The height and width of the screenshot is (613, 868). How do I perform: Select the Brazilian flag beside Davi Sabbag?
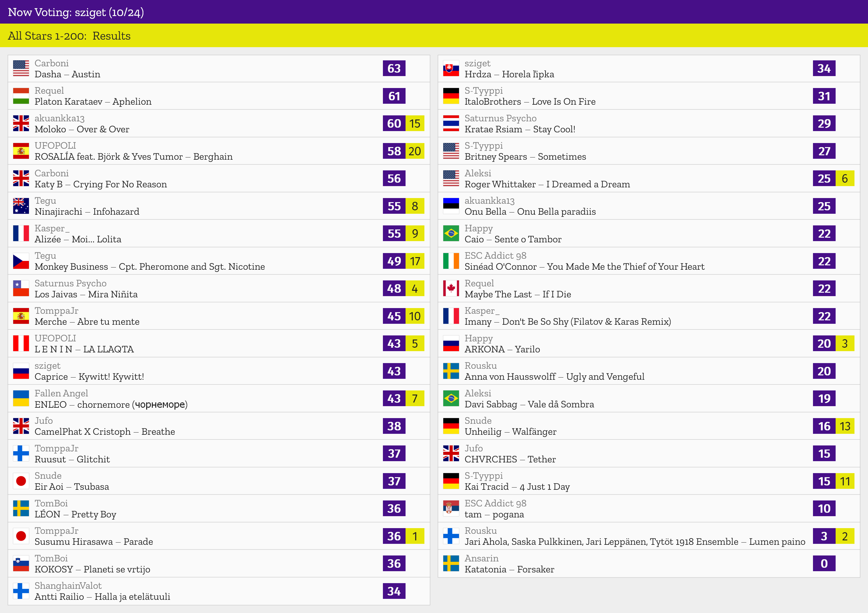coord(451,398)
